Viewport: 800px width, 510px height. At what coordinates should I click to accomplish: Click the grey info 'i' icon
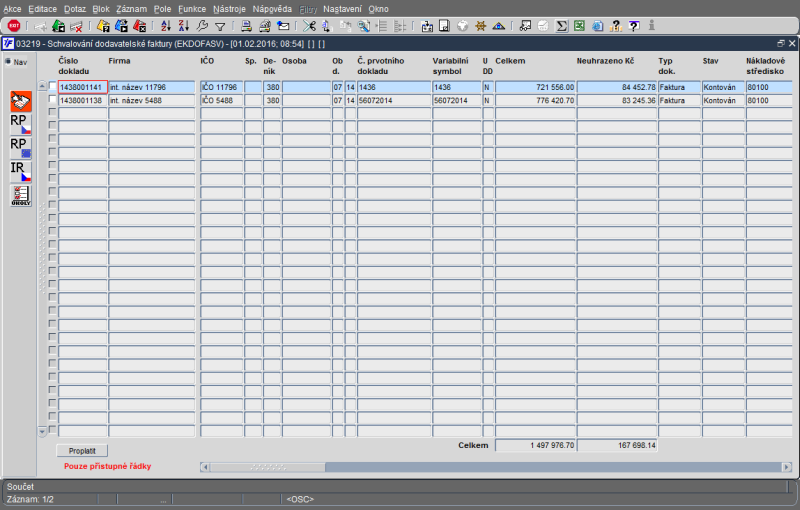[x=652, y=26]
